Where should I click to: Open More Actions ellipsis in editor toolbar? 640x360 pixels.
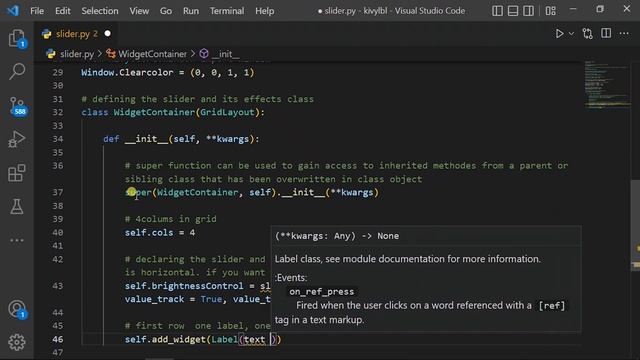(624, 34)
